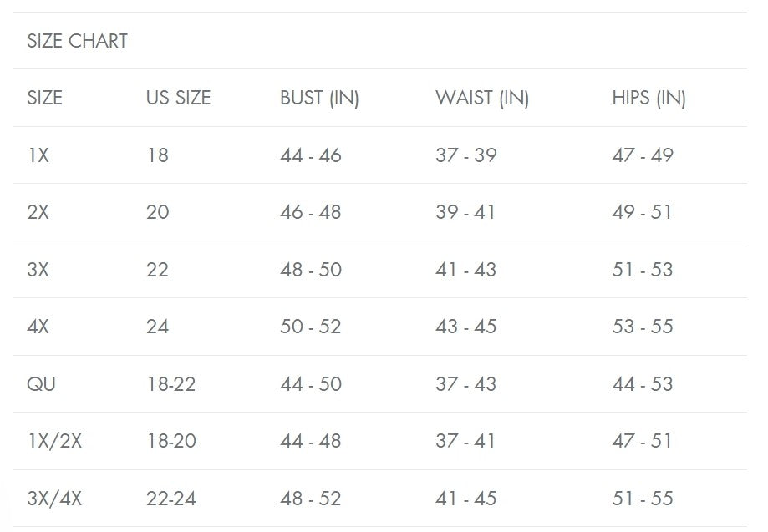The width and height of the screenshot is (768, 532).
Task: Click the 2X size row label
Action: (x=38, y=212)
